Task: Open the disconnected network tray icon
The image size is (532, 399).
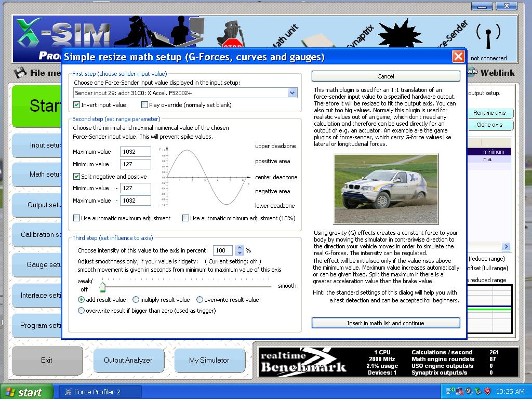Action: [460, 391]
